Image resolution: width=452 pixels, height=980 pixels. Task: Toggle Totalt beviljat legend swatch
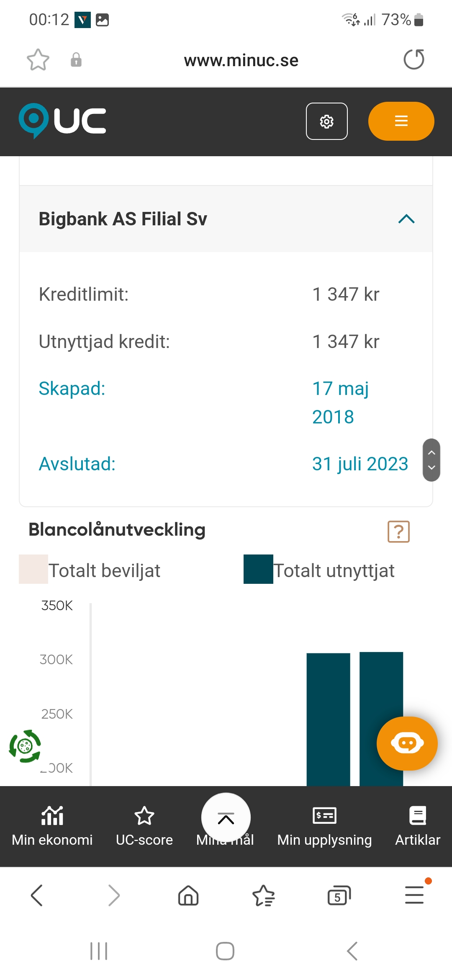[x=33, y=569]
